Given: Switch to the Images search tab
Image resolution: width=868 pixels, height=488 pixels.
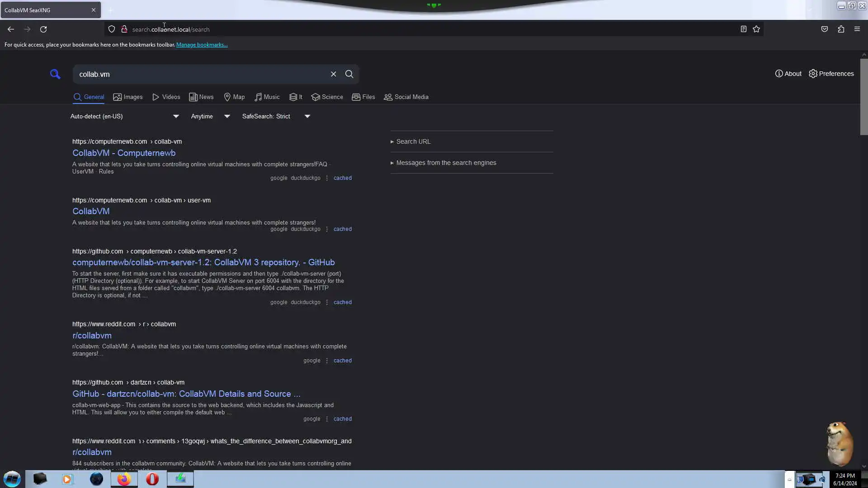Looking at the screenshot, I should [128, 97].
